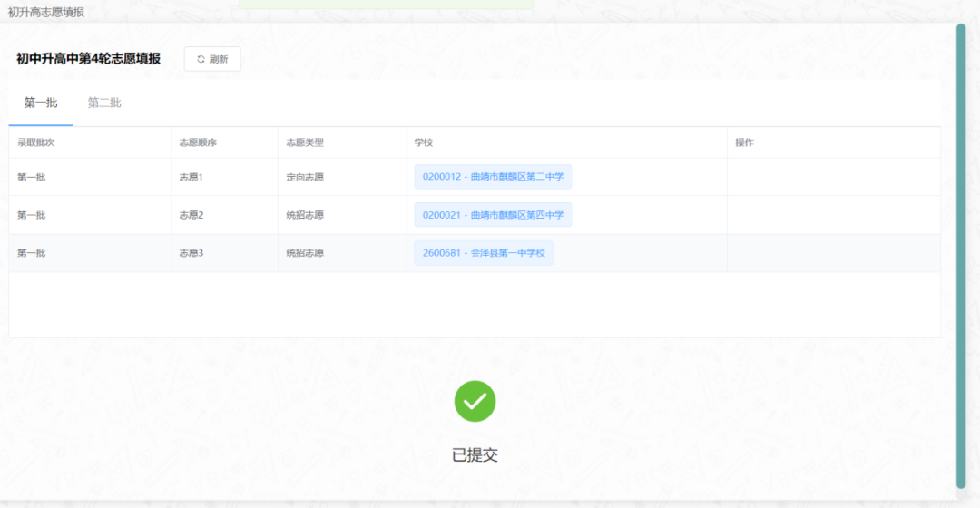Select the 志愿1 cell in the table

191,177
